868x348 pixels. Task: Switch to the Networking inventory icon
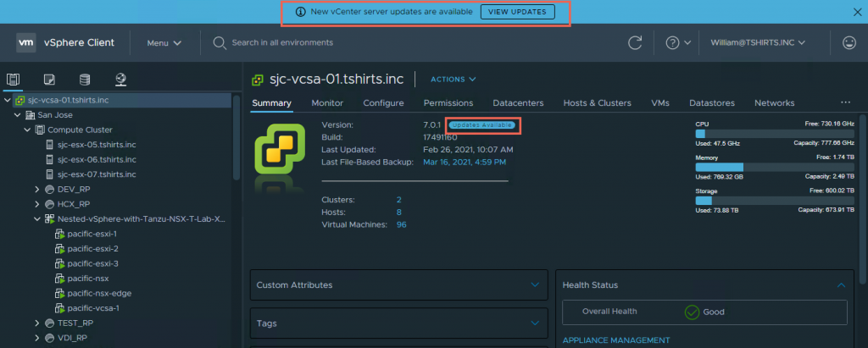coord(121,80)
